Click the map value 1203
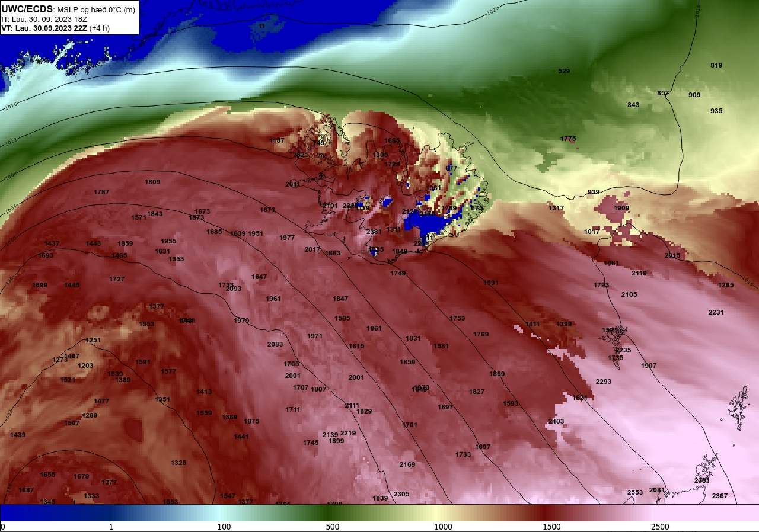 [x=85, y=366]
